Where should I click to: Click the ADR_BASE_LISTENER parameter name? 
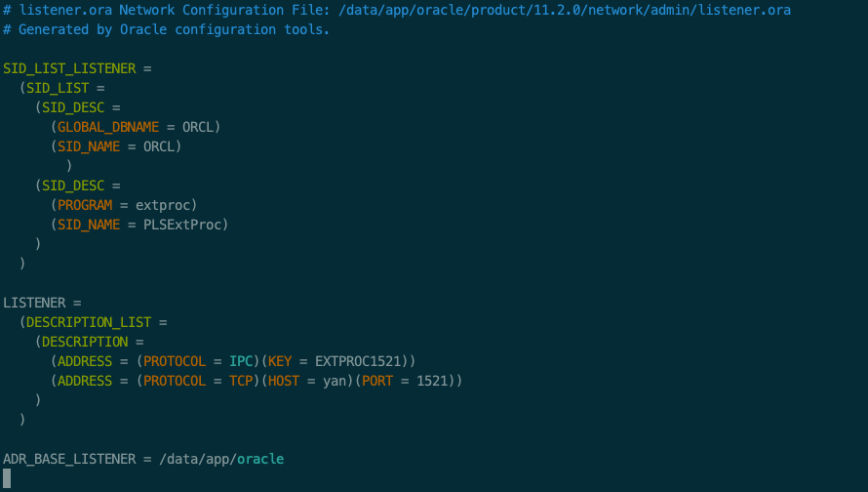(x=70, y=459)
